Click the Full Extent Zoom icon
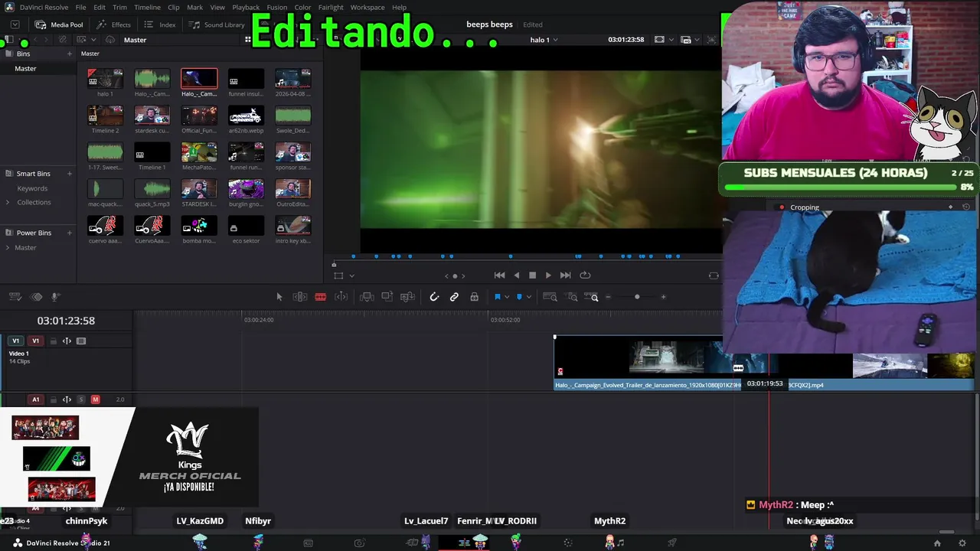Viewport: 980px width, 551px height. click(x=550, y=297)
